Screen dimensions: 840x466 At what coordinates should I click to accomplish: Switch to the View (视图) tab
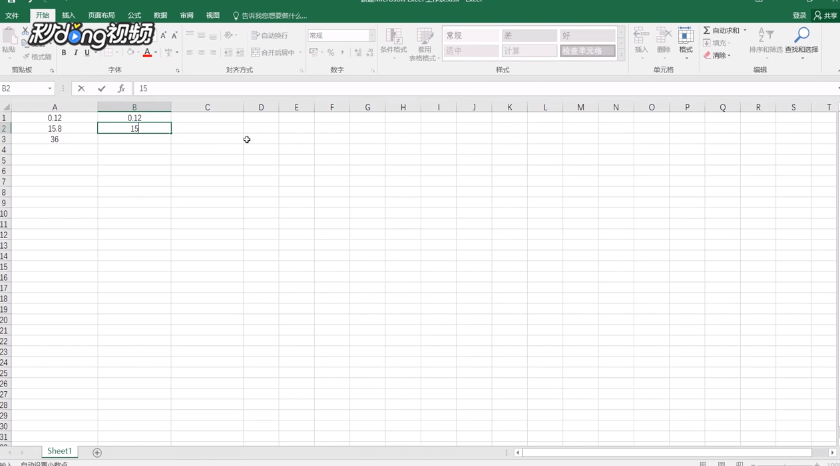coord(213,16)
